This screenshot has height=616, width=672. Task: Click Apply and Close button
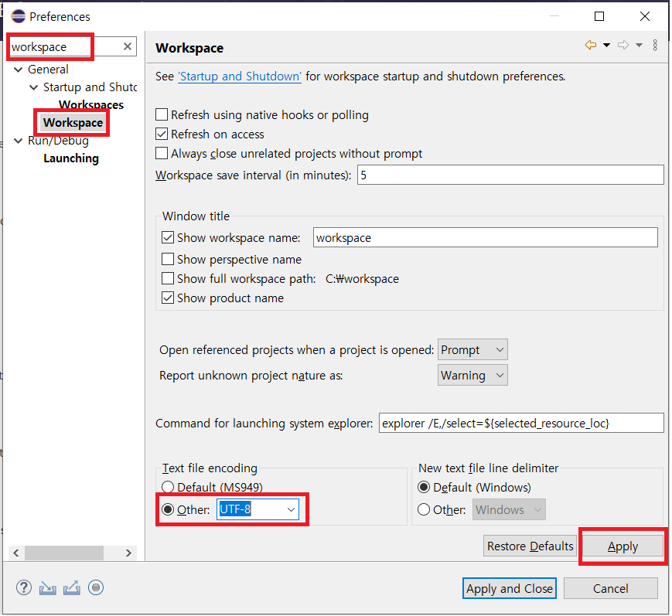pos(510,589)
